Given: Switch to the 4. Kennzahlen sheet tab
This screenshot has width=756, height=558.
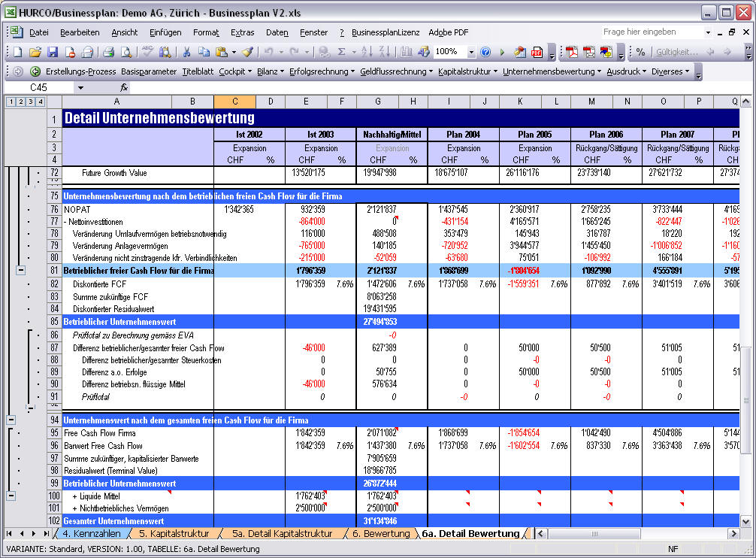Looking at the screenshot, I should click(92, 533).
